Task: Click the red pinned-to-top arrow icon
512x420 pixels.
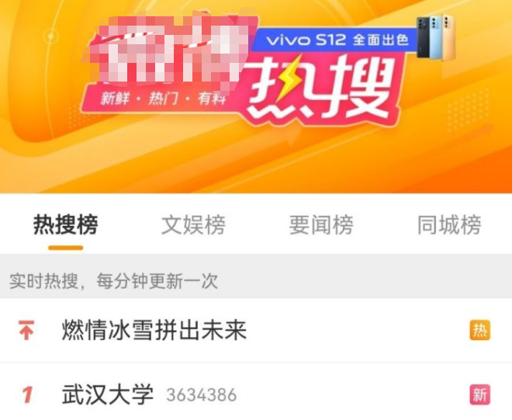Action: (x=26, y=330)
